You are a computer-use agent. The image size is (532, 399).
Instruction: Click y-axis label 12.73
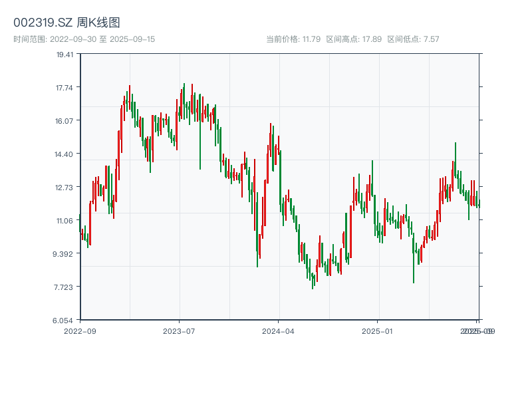point(64,188)
